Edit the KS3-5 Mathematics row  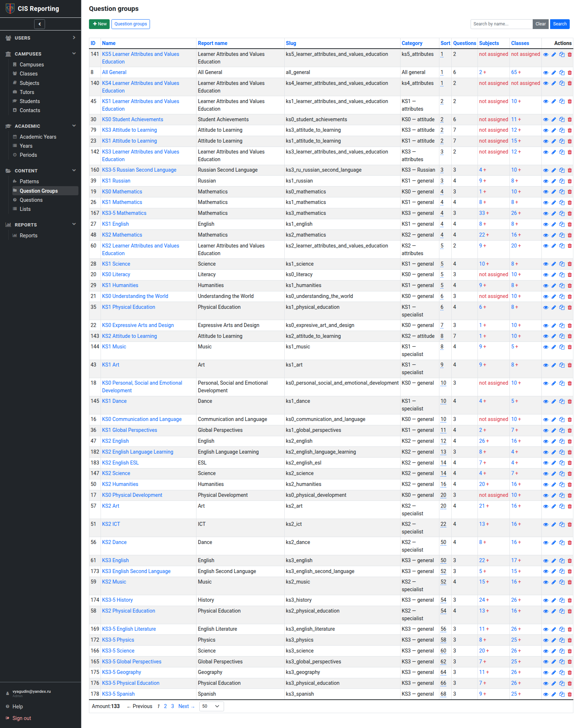554,213
